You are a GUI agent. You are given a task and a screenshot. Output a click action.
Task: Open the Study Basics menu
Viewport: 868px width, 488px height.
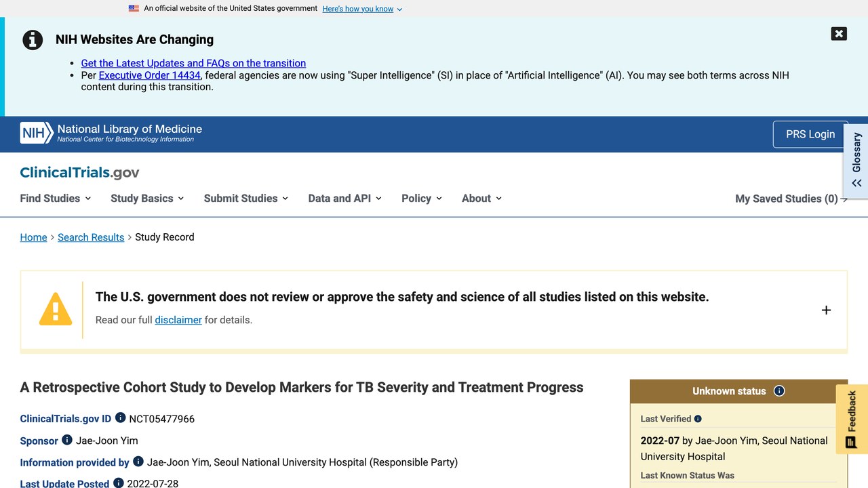tap(147, 199)
